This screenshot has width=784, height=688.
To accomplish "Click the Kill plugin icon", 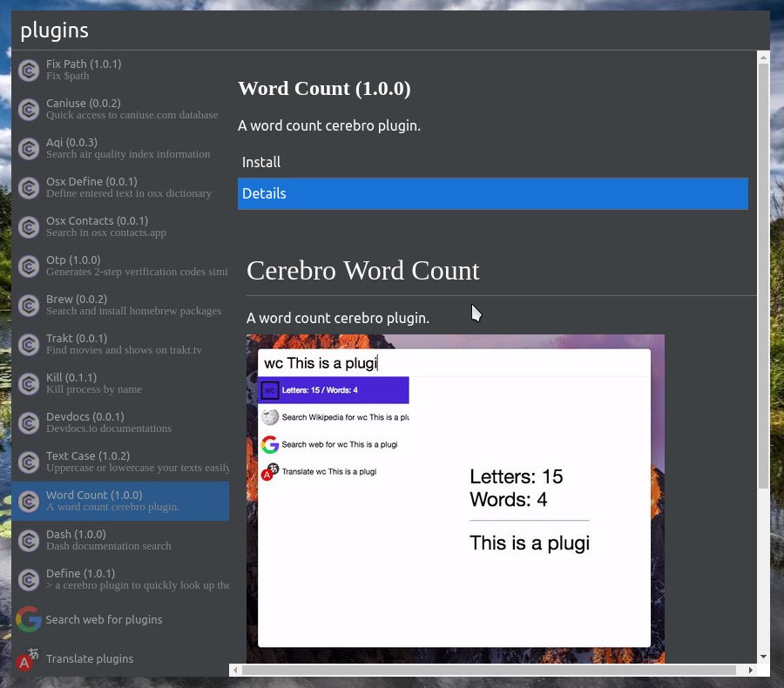I will 29,384.
